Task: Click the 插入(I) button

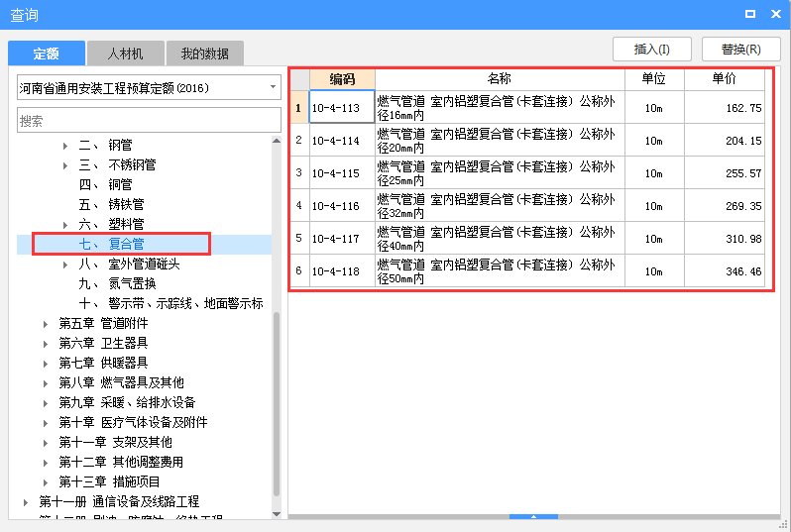Action: point(652,50)
